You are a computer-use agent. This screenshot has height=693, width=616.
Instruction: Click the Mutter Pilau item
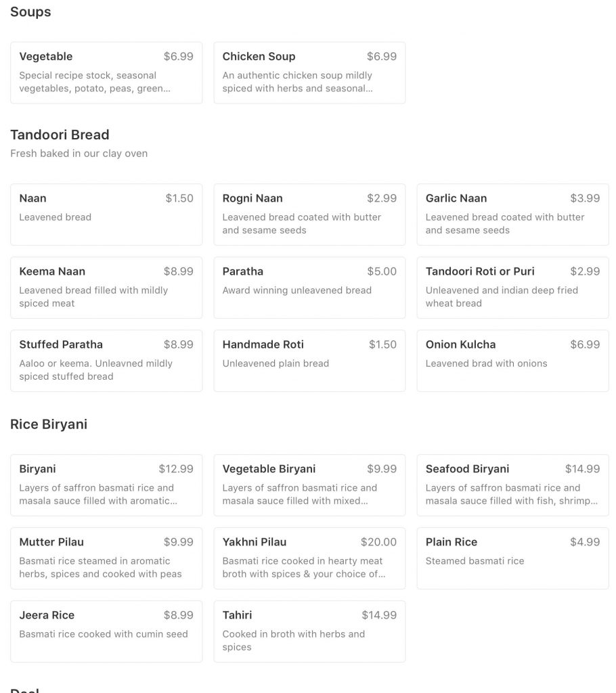pos(106,558)
